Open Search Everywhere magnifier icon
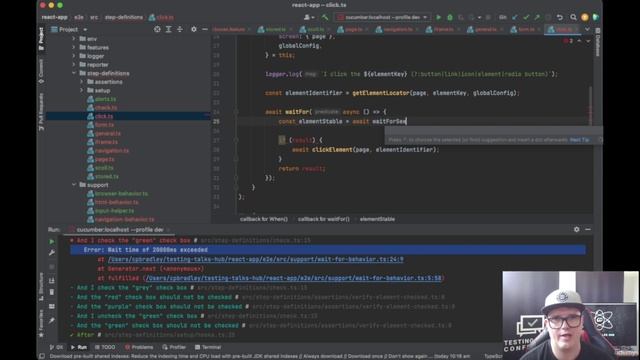This screenshot has width=640, height=360. click(x=573, y=18)
